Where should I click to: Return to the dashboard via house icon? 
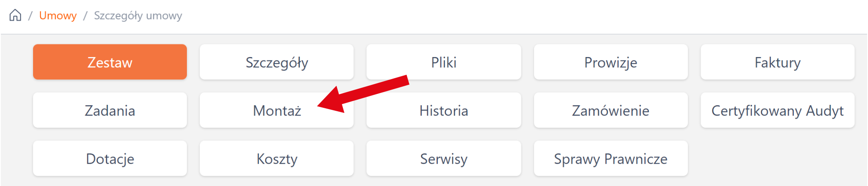[x=15, y=15]
